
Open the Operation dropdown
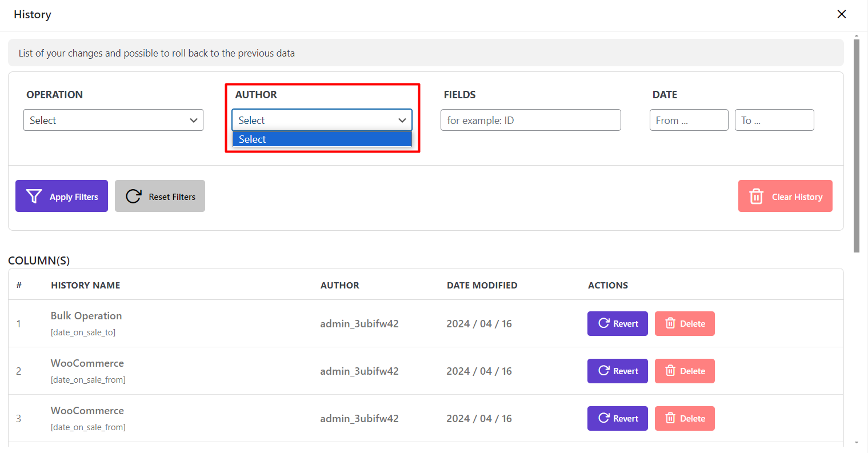[x=113, y=120]
